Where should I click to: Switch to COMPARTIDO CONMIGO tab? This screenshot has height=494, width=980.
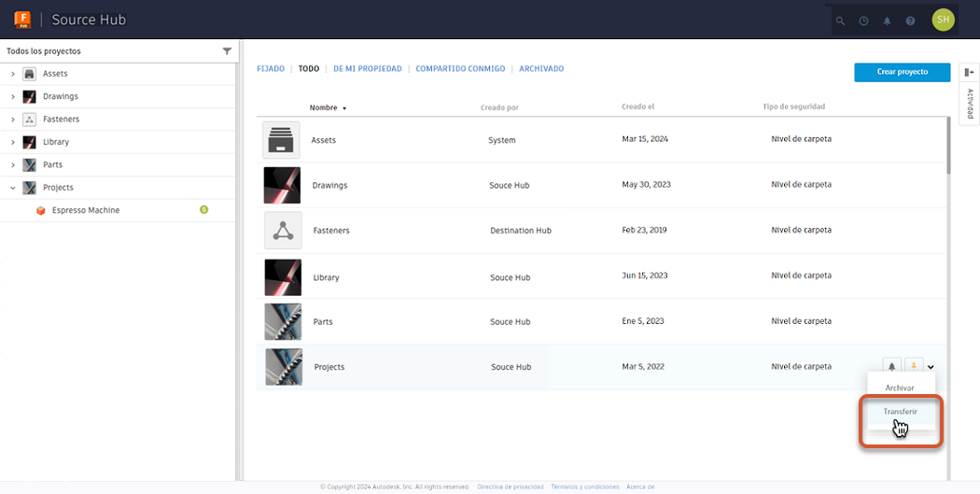tap(460, 69)
